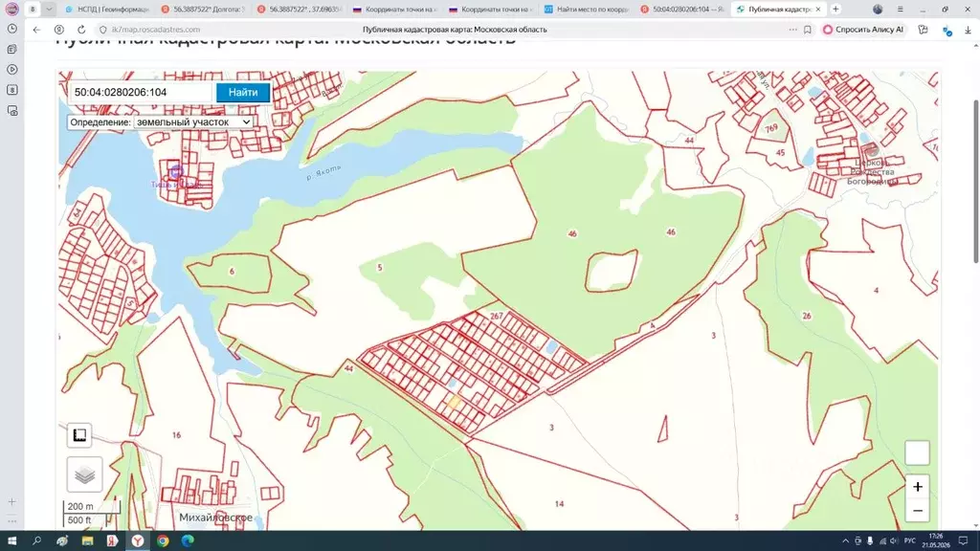Click Спросить Алису AI button
980x551 pixels.
click(863, 30)
